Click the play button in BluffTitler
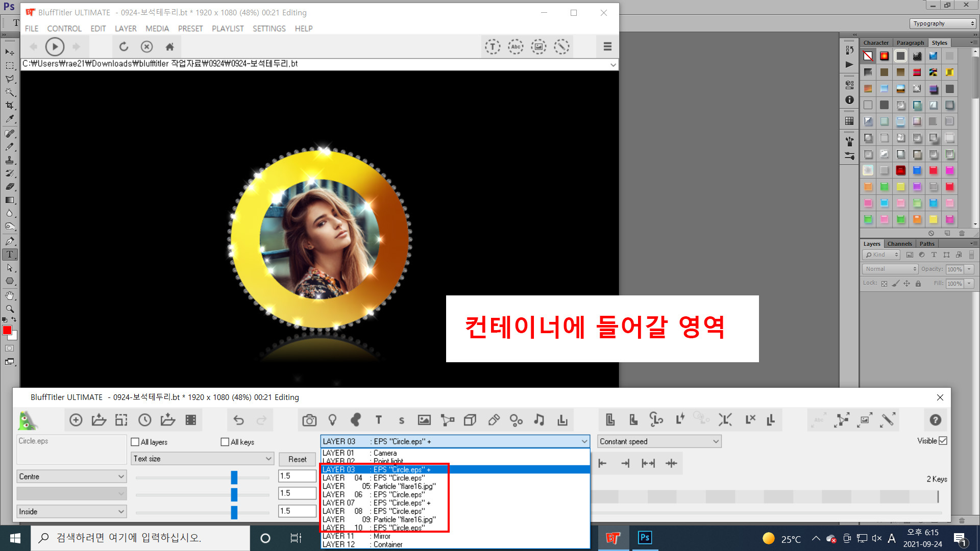The image size is (980, 551). (55, 47)
